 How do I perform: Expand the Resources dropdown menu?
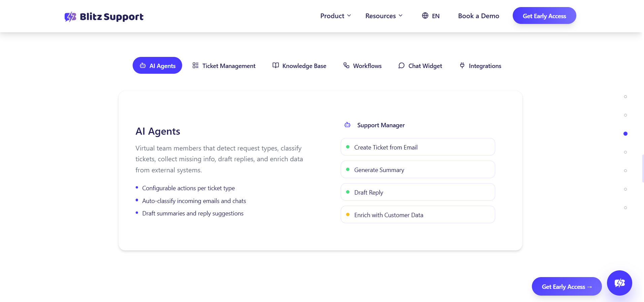[384, 16]
